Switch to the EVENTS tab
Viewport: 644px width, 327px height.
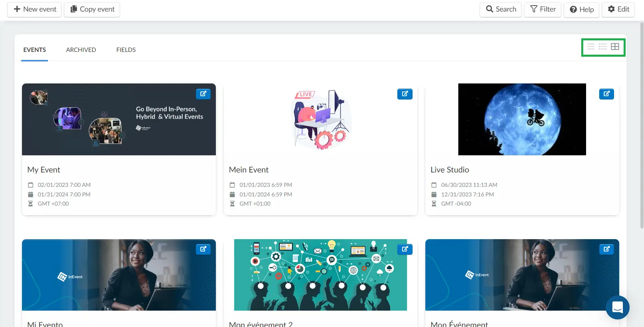pyautogui.click(x=34, y=50)
